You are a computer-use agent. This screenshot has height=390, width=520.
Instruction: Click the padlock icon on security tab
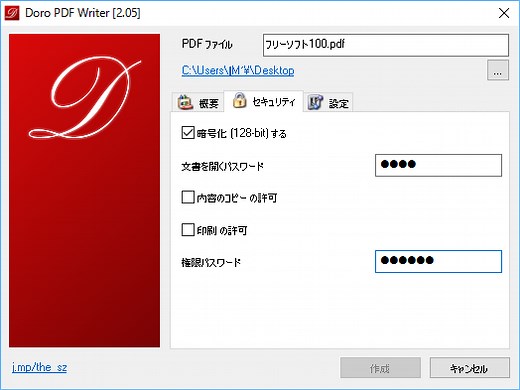point(239,101)
